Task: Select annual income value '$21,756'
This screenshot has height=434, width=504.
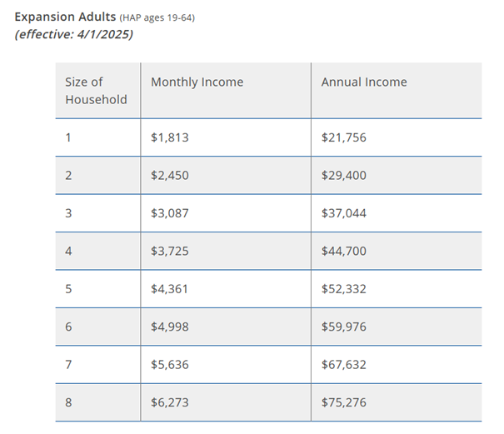Action: [343, 137]
